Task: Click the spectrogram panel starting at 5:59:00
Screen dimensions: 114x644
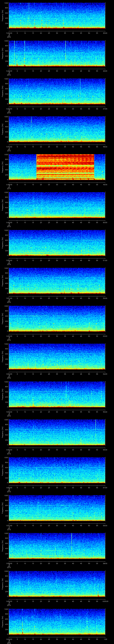Action: tap(57, 584)
